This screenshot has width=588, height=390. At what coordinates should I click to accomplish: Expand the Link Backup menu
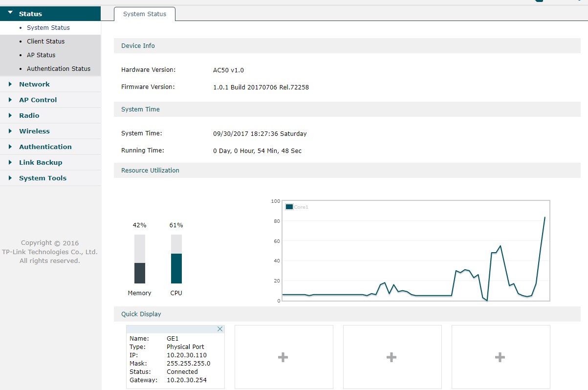[41, 162]
